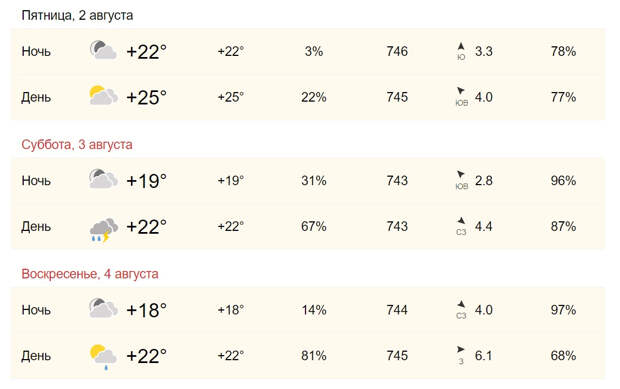Click the 67% precipitation value for Saturday day
This screenshot has width=620, height=389.
click(x=314, y=226)
